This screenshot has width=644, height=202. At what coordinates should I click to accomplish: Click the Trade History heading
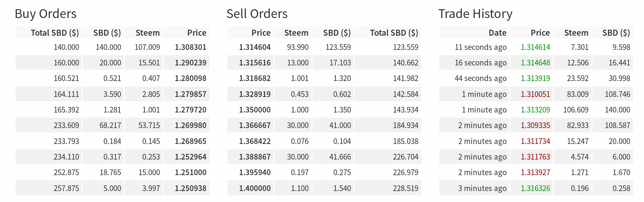pyautogui.click(x=475, y=14)
